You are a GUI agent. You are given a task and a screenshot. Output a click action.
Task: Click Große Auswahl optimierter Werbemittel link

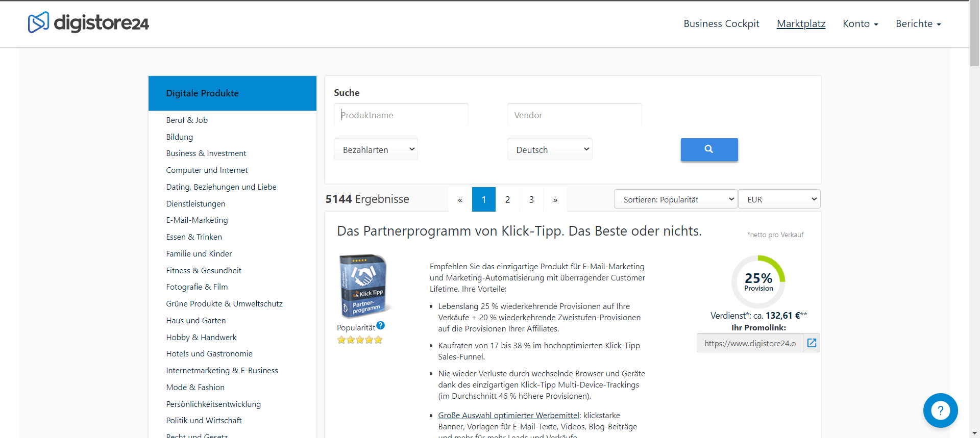tap(508, 415)
